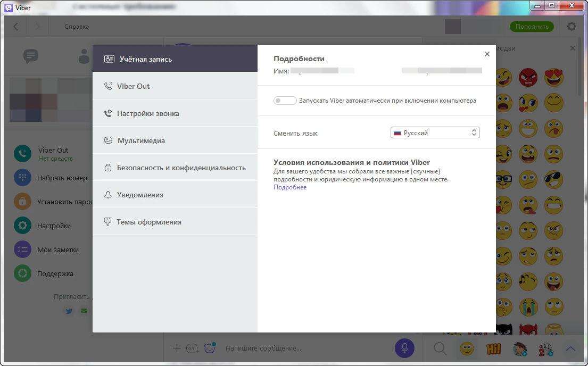The width and height of the screenshot is (588, 366).
Task: Go back with the left arrow in header
Action: [16, 26]
